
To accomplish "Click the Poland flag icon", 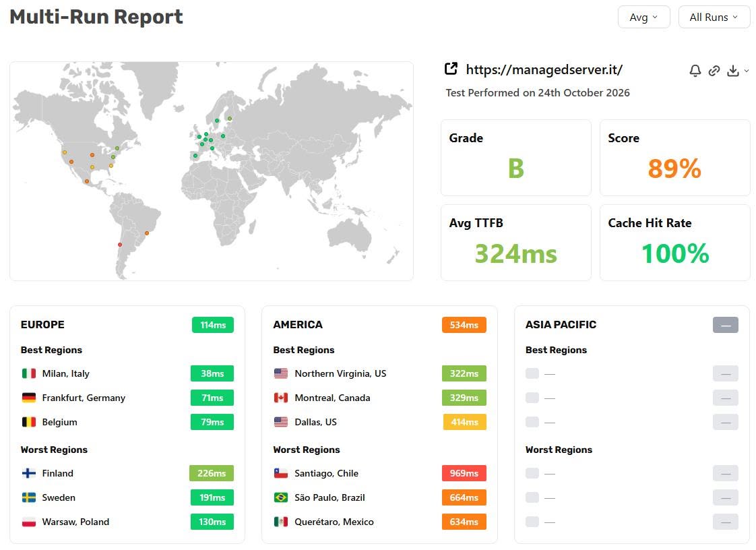I will click(29, 522).
